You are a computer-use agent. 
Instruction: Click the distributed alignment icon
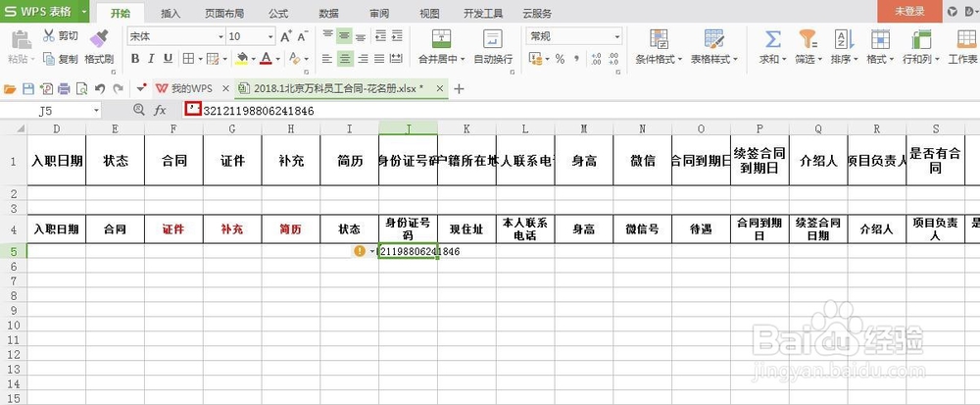396,59
